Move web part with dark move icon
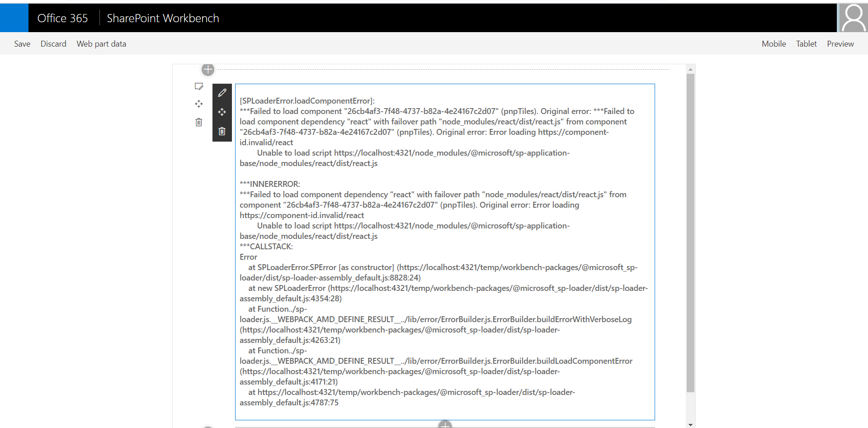 pos(222,112)
